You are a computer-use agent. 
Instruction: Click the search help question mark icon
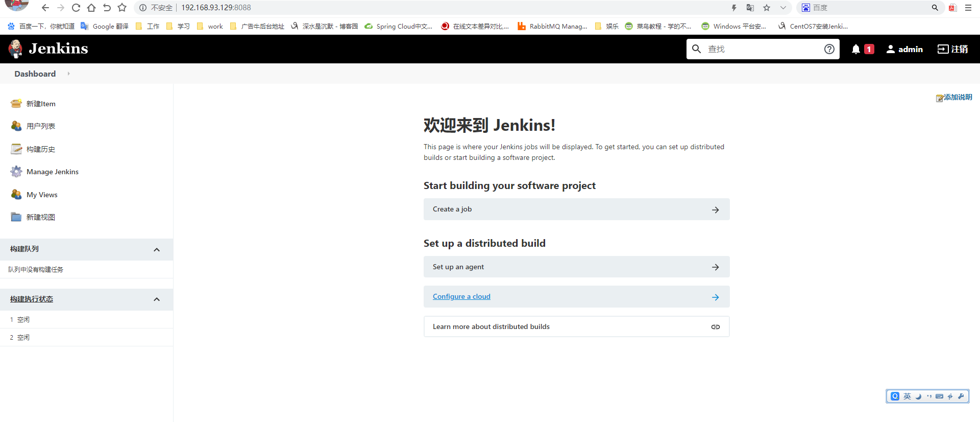point(829,49)
